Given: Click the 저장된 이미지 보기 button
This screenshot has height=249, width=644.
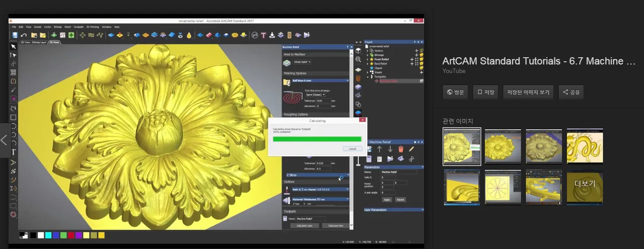Looking at the screenshot, I should [528, 92].
